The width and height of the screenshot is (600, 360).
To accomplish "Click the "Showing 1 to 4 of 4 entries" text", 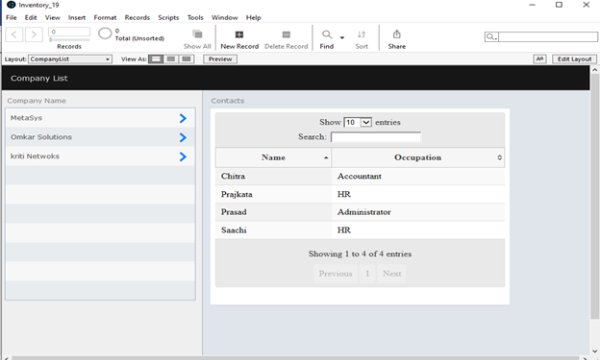I will 360,254.
